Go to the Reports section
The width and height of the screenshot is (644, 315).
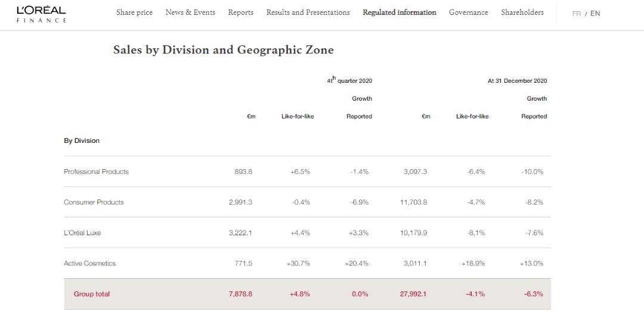pyautogui.click(x=240, y=13)
